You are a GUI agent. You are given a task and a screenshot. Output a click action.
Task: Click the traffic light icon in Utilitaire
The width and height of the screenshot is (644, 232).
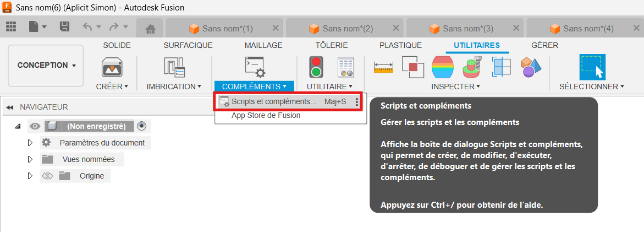coord(316,67)
